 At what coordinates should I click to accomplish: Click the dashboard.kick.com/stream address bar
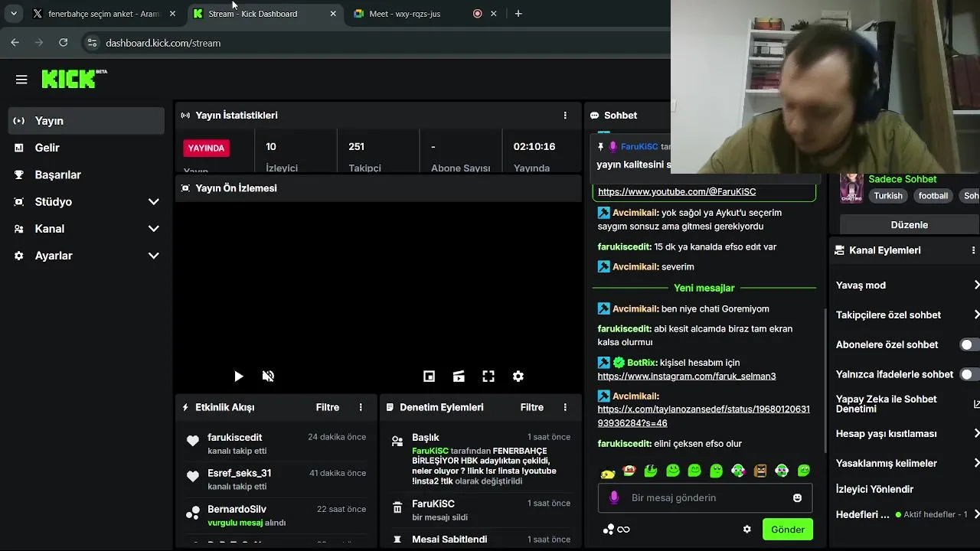coord(163,43)
